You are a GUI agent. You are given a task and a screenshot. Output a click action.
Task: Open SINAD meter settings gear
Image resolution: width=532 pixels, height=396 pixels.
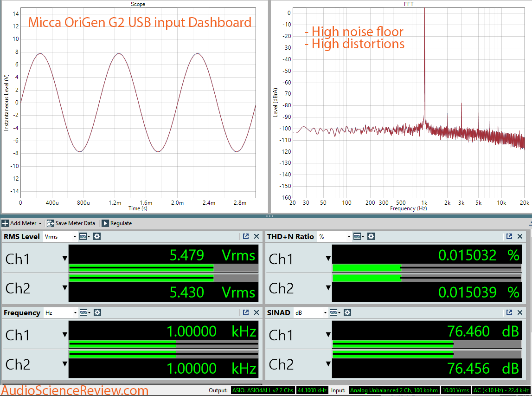coord(347,312)
